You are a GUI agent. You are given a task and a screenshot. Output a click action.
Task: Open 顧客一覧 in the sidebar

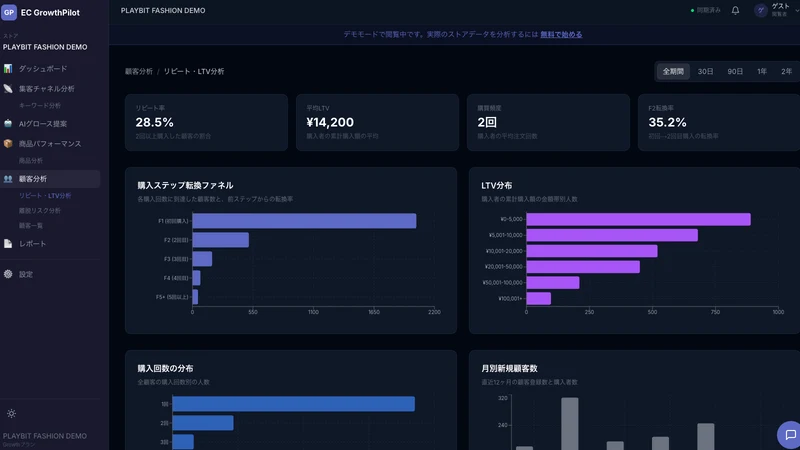tap(31, 226)
